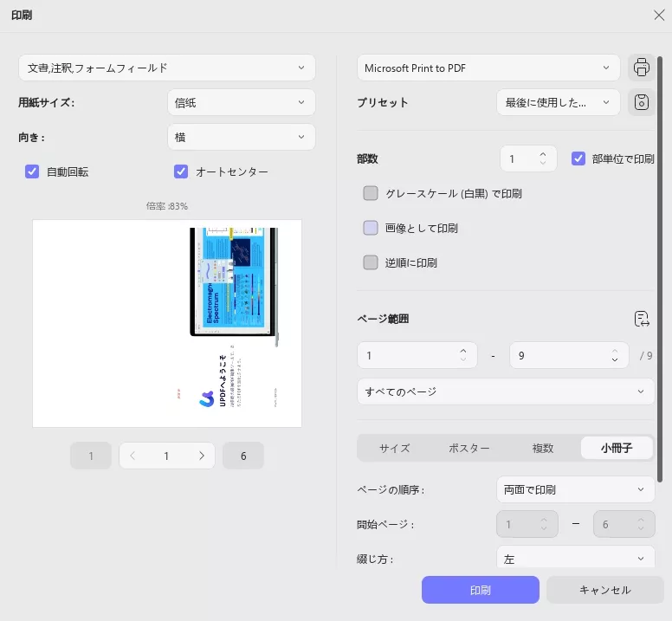The image size is (672, 621).
Task: Go to previous preview page arrow
Action: coord(132,456)
